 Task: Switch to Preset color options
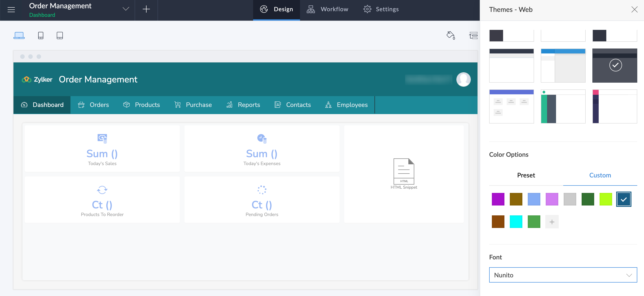click(x=526, y=175)
